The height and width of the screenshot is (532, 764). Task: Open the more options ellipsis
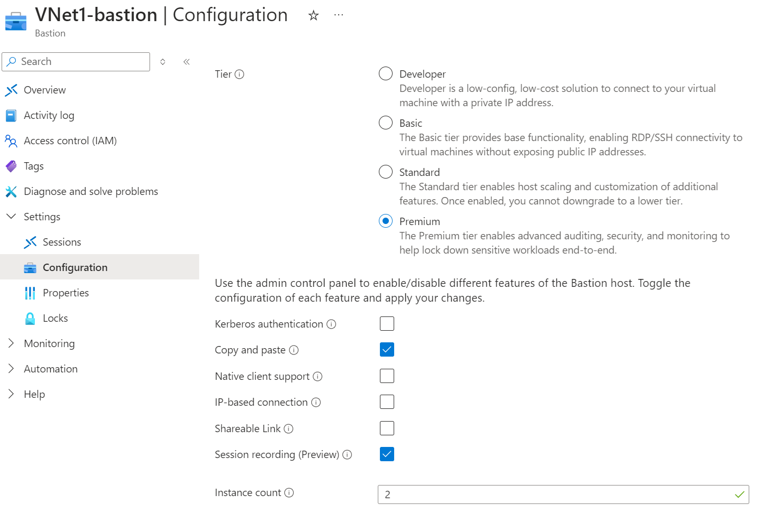click(339, 15)
